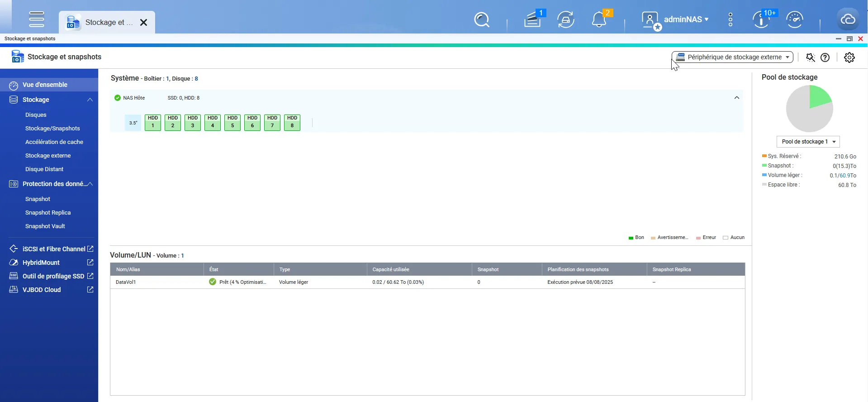
Task: Go to Snapshot Replica page
Action: pos(48,213)
